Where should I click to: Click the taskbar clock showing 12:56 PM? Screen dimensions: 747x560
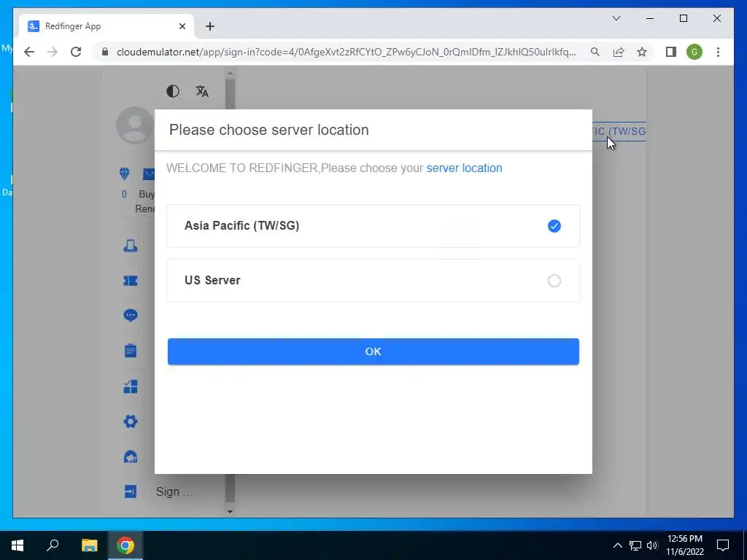[684, 545]
